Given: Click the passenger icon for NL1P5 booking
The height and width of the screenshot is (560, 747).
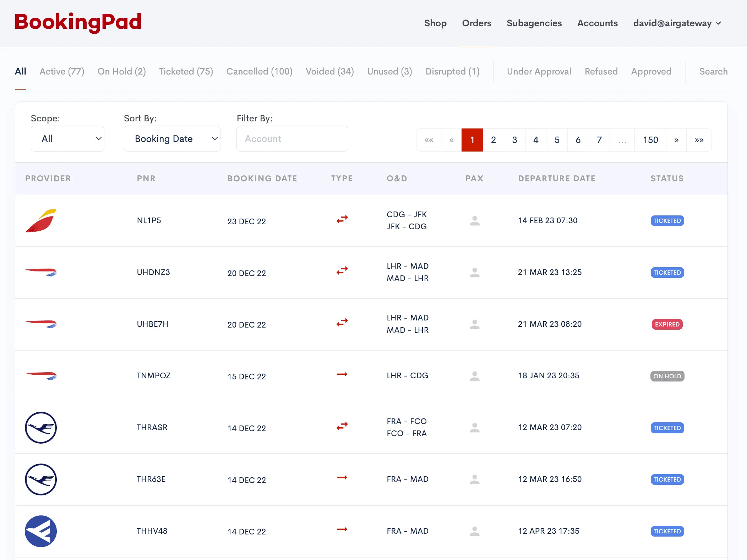Looking at the screenshot, I should (x=475, y=221).
